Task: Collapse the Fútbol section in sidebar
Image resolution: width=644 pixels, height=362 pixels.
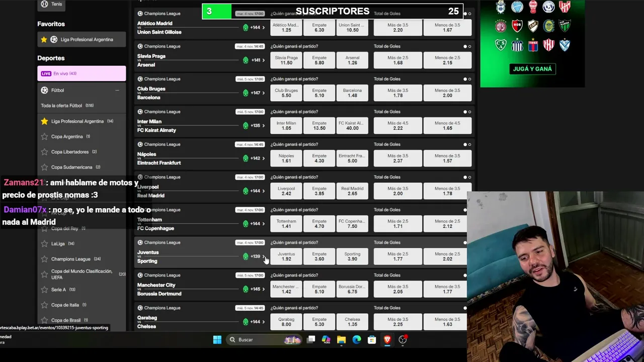Action: point(117,90)
